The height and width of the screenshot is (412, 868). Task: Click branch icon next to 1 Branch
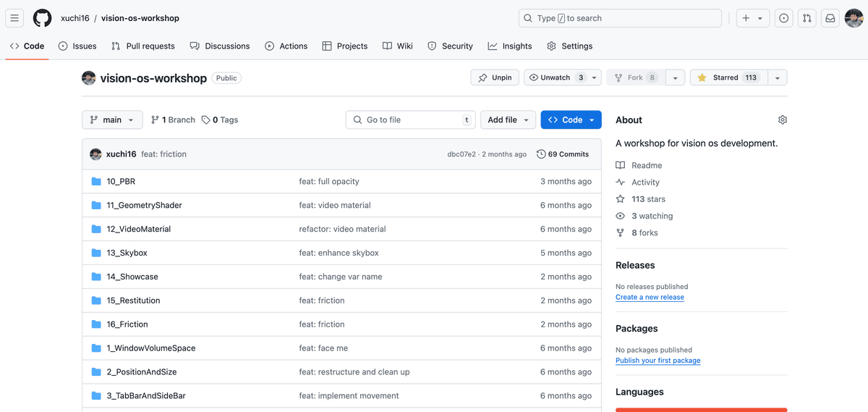tap(156, 120)
